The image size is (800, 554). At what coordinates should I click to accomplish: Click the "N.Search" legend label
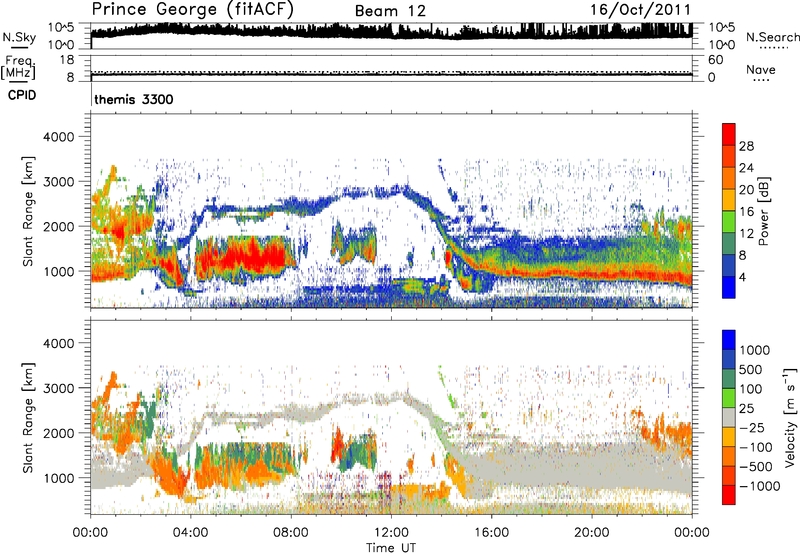[x=773, y=37]
